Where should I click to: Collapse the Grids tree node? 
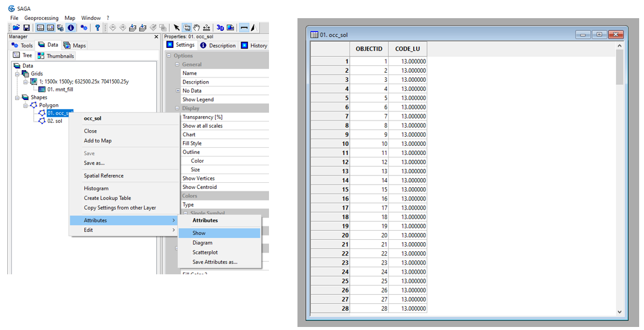pos(18,74)
